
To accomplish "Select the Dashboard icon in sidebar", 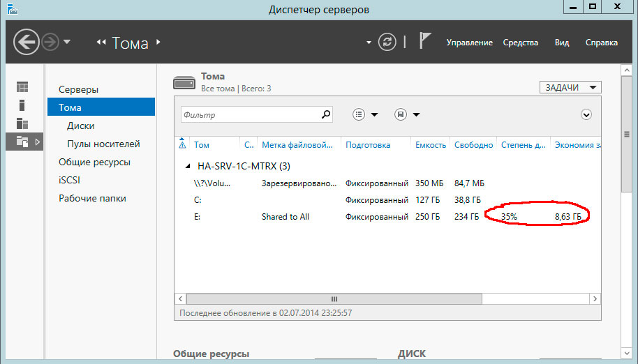I will pyautogui.click(x=22, y=87).
